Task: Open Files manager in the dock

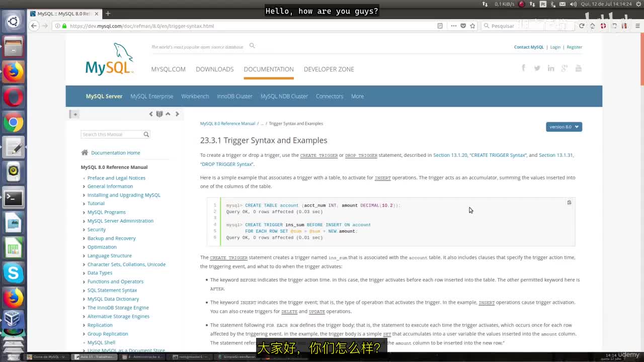Action: pyautogui.click(x=13, y=47)
